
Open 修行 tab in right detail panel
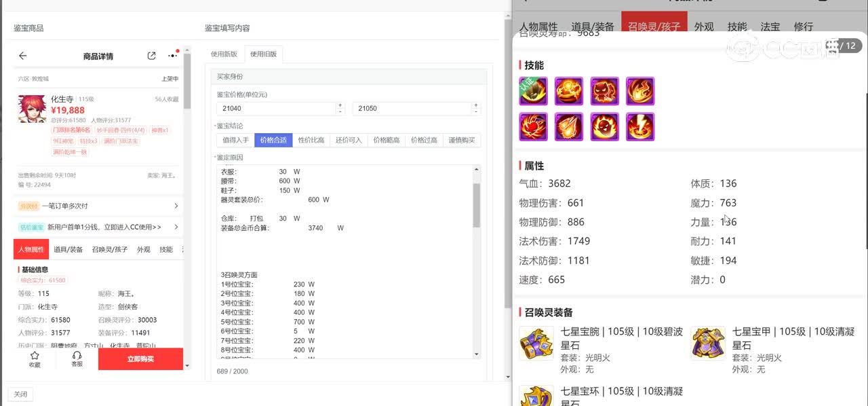click(803, 27)
